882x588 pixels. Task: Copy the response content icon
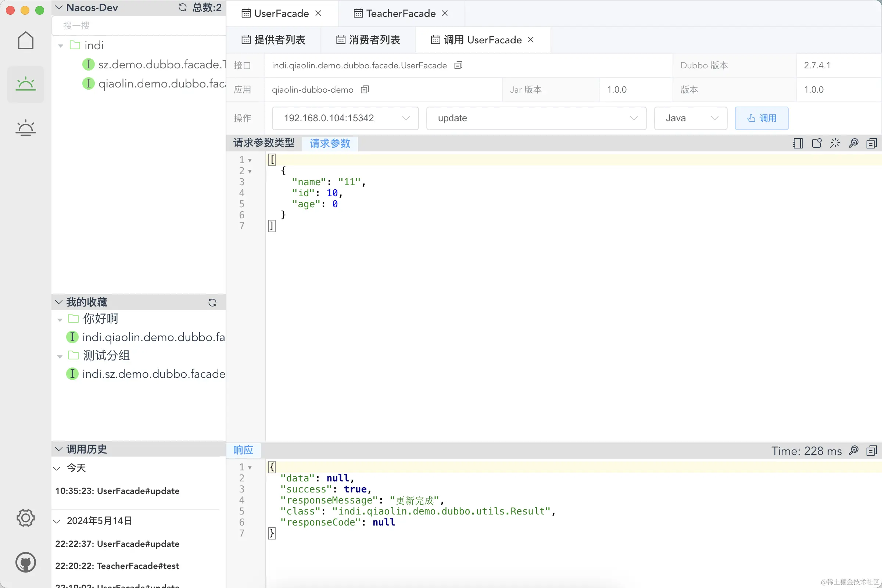click(871, 451)
